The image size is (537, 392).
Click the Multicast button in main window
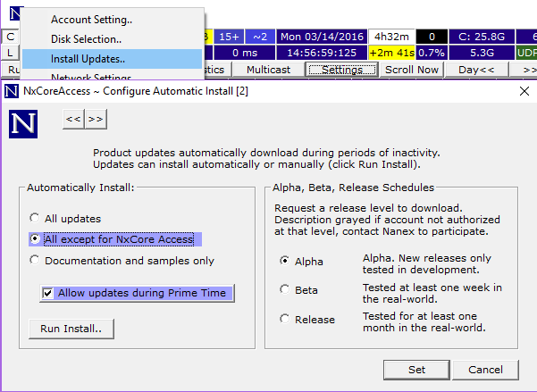click(268, 70)
